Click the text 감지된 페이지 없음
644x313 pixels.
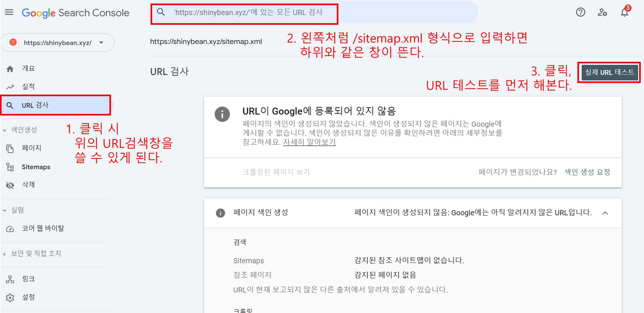385,275
